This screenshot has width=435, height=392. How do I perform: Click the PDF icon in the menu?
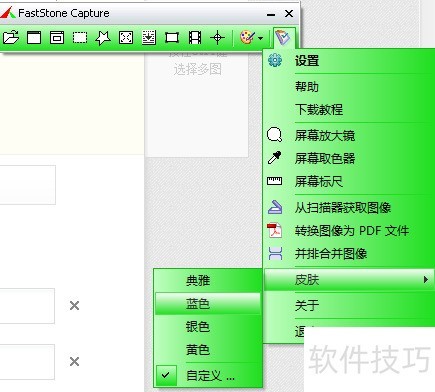(275, 230)
